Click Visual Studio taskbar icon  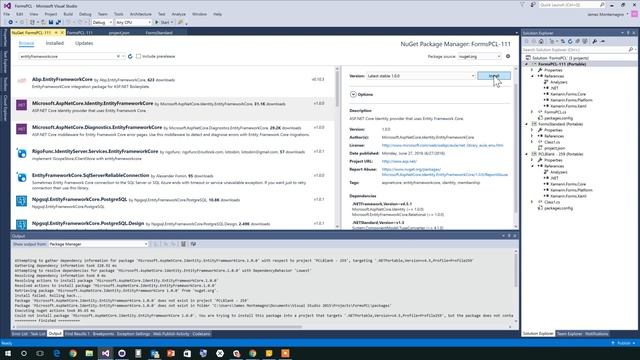[105, 353]
